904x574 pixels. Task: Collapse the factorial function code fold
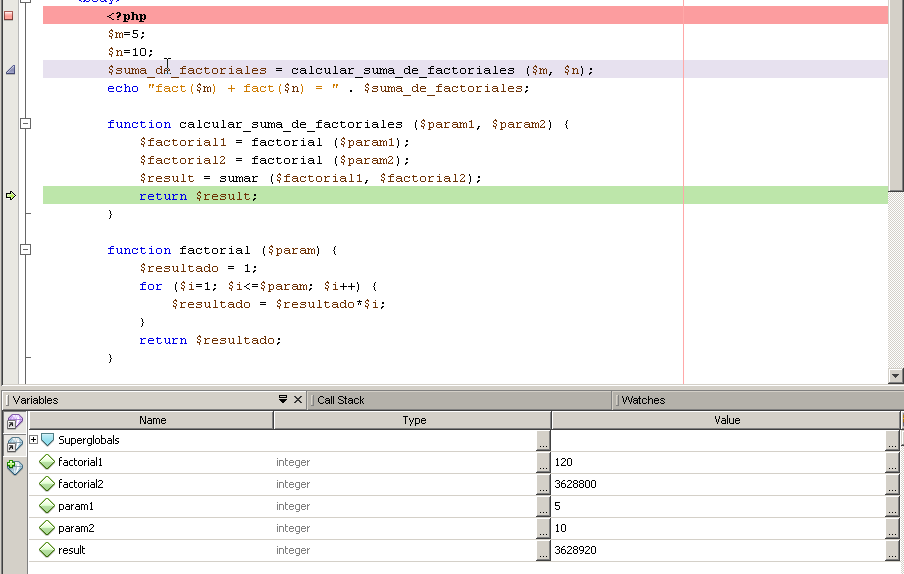[26, 250]
